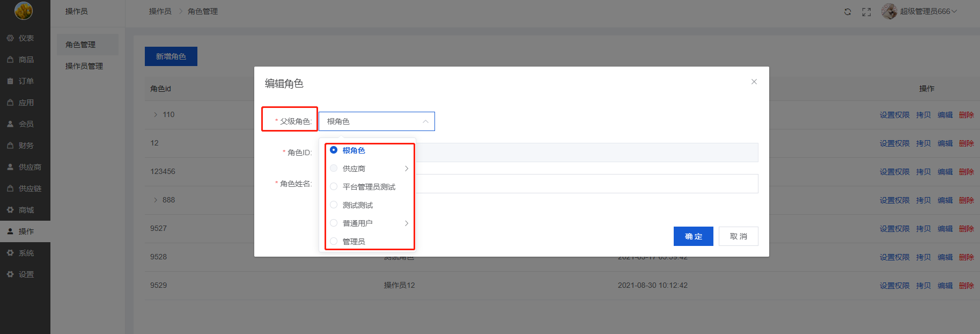Select the 管理员 radio option
Viewport: 980px width, 334px height.
point(334,242)
